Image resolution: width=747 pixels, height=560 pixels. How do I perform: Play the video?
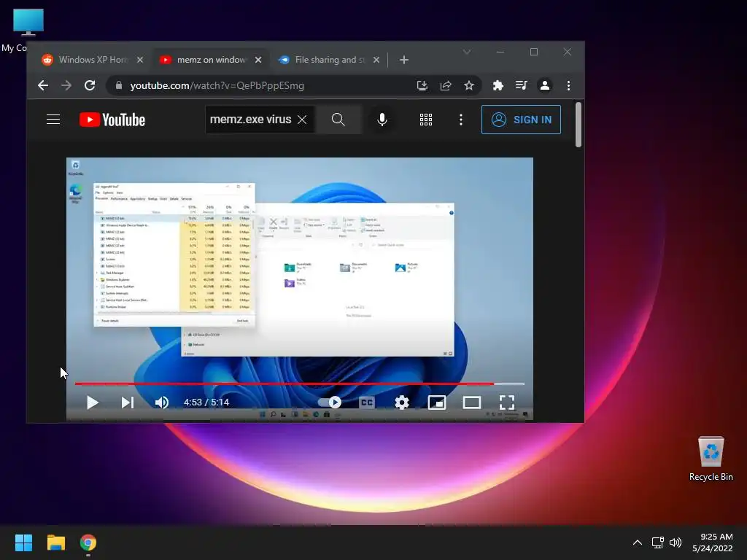click(93, 402)
